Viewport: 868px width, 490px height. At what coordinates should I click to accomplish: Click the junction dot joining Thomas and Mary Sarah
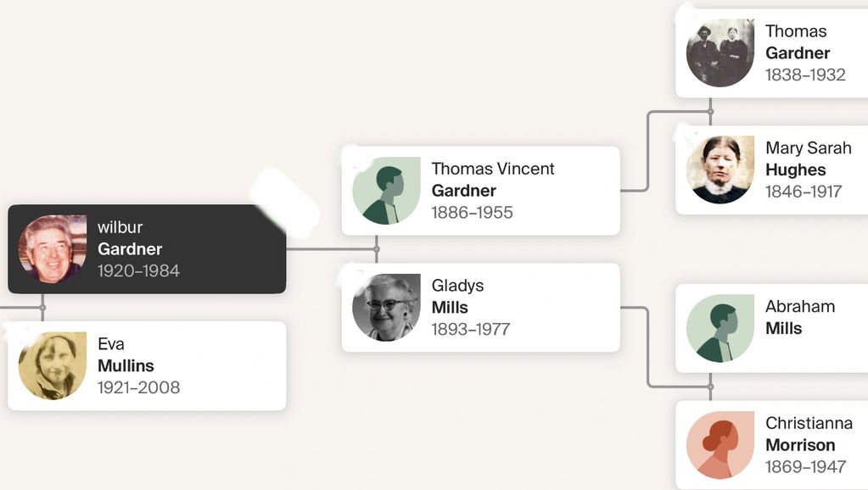[x=710, y=112]
